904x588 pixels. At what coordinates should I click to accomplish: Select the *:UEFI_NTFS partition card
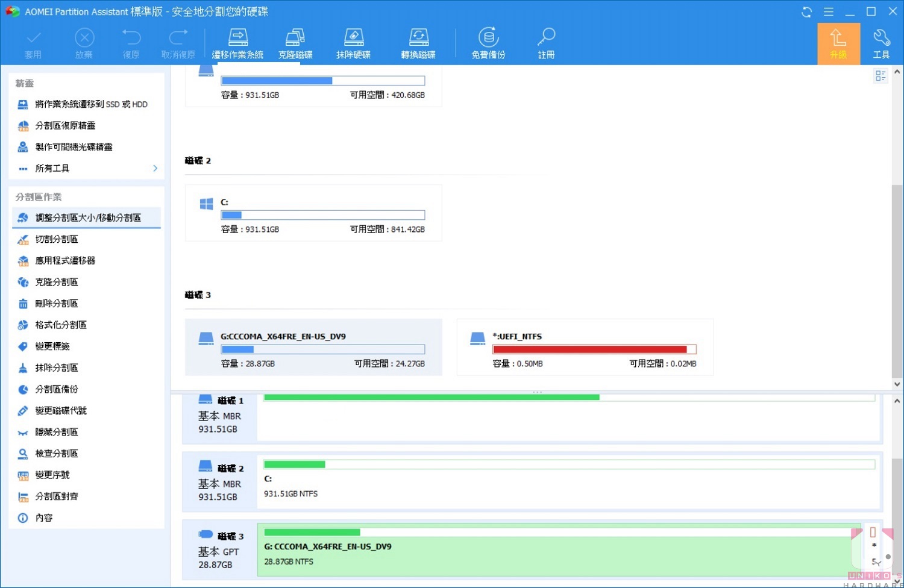coord(585,348)
